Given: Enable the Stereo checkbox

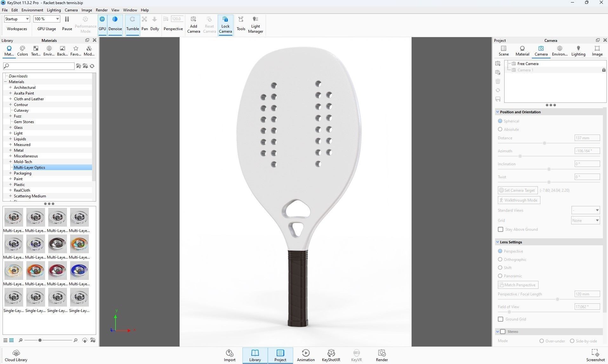Looking at the screenshot, I should (503, 331).
